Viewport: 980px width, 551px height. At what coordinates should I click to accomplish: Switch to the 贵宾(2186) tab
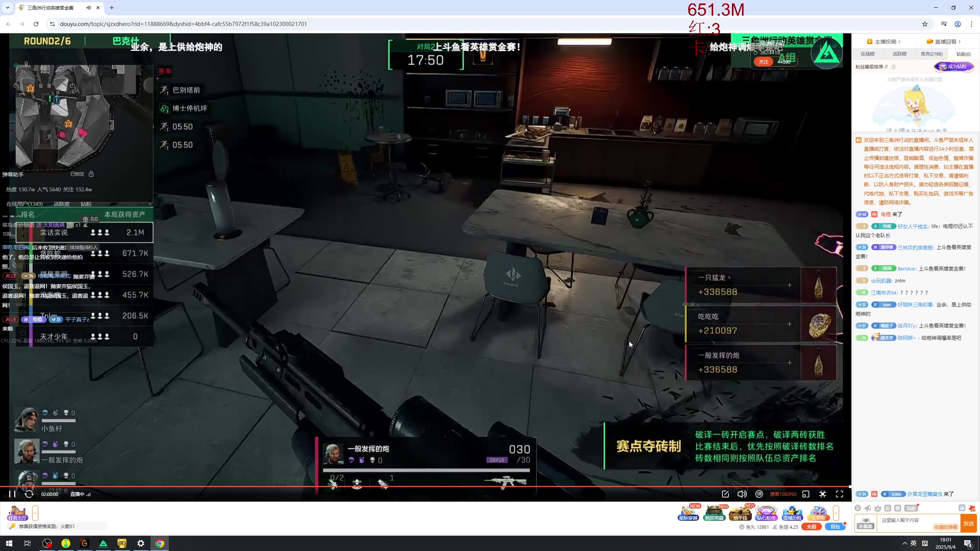931,54
